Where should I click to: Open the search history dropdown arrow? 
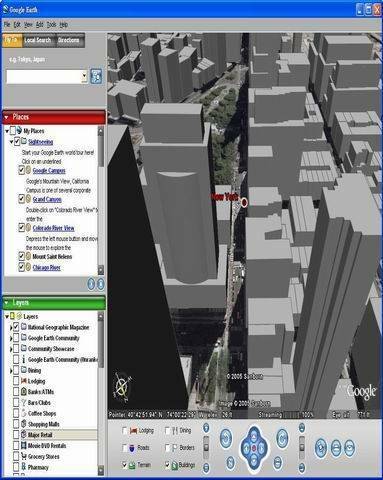pos(84,76)
